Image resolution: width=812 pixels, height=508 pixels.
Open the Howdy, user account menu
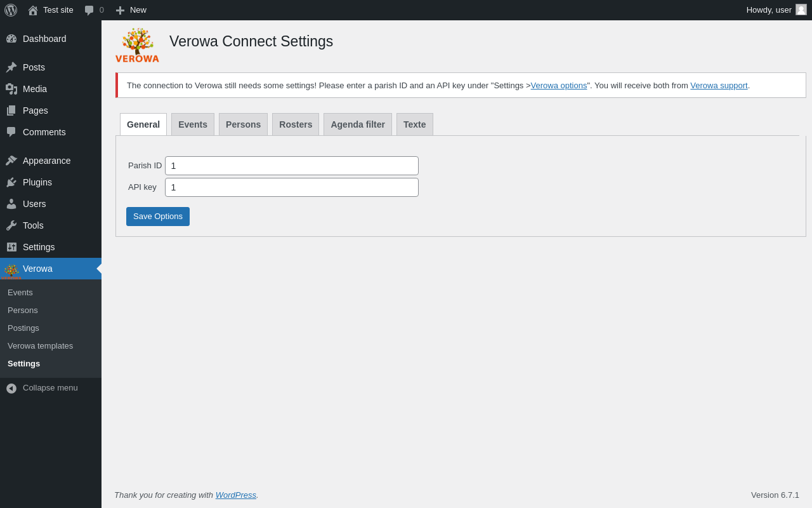tap(776, 10)
